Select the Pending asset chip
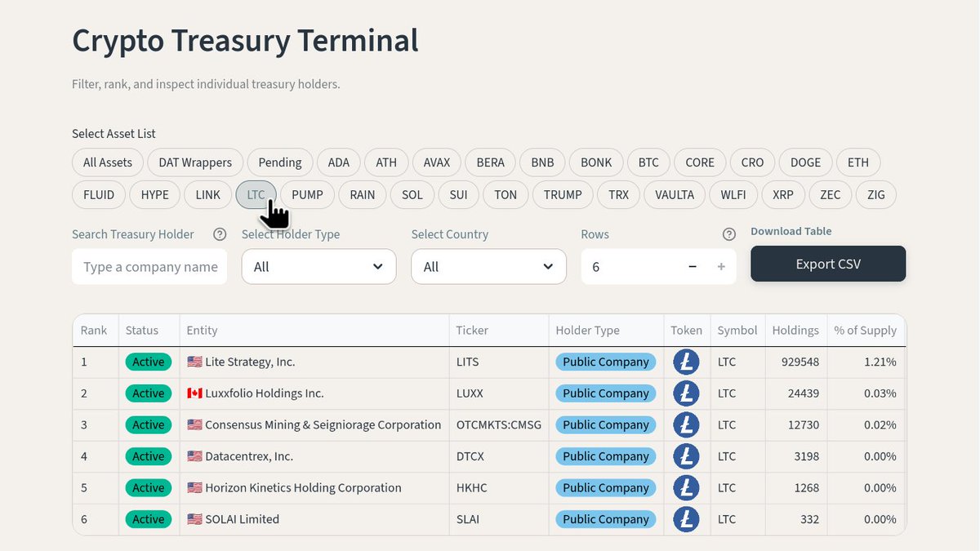Image resolution: width=980 pixels, height=551 pixels. 280,162
